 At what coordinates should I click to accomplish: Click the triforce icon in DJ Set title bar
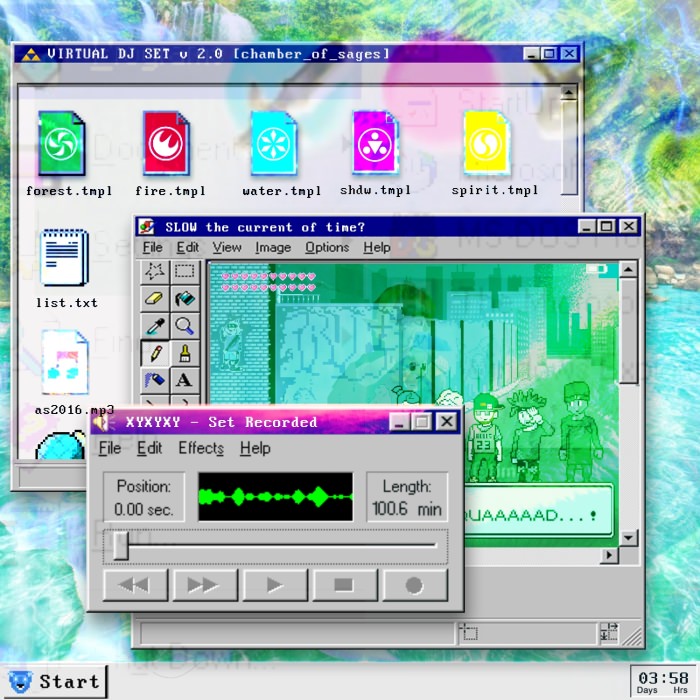coord(31,54)
